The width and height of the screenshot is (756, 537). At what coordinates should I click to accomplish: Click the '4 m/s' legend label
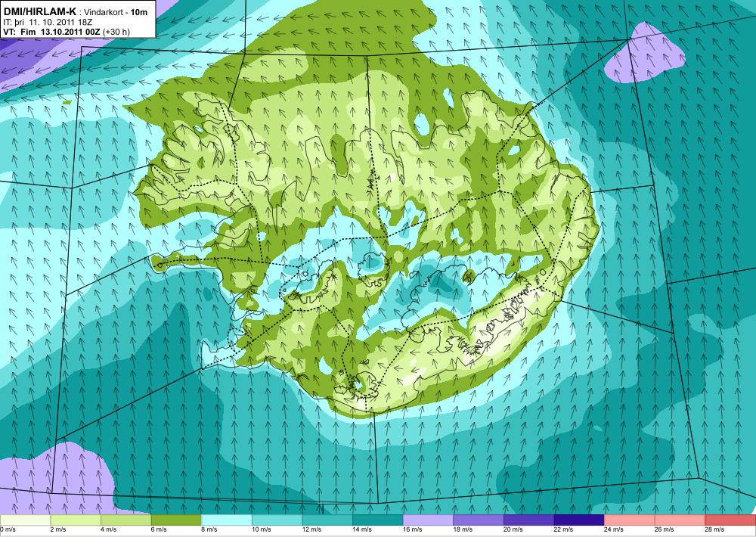pos(108,529)
